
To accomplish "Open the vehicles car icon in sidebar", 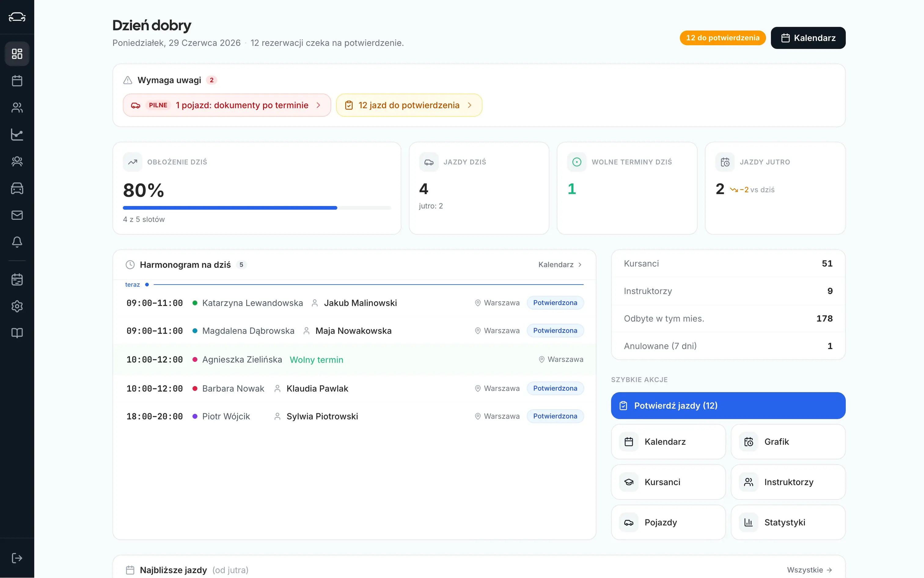I will (17, 188).
